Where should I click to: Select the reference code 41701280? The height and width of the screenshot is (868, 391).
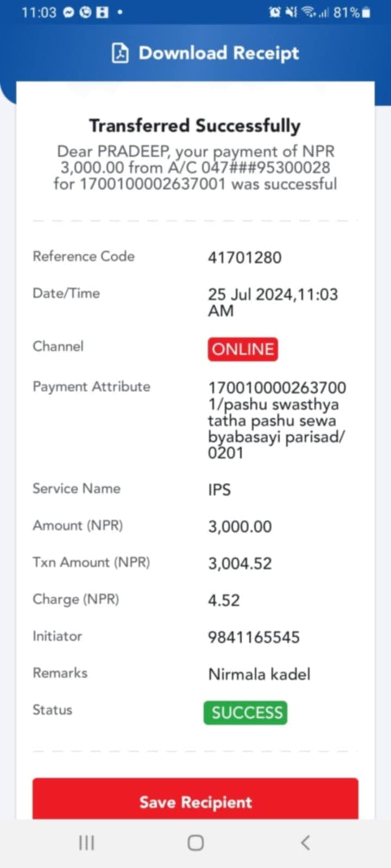pyautogui.click(x=245, y=257)
